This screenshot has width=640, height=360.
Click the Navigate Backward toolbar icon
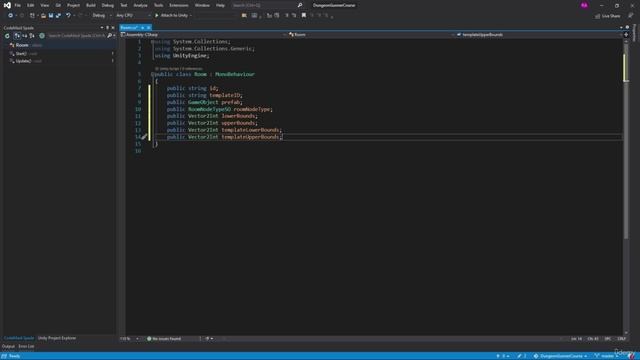click(x=10, y=16)
